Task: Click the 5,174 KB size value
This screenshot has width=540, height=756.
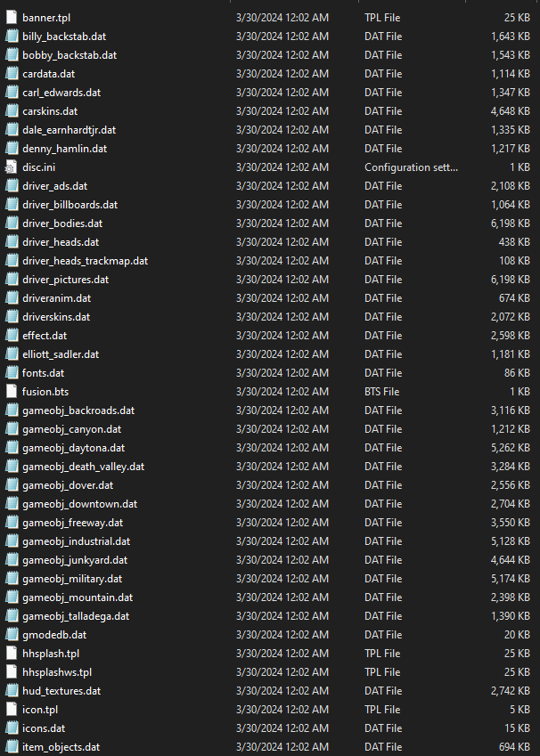Action: point(510,579)
